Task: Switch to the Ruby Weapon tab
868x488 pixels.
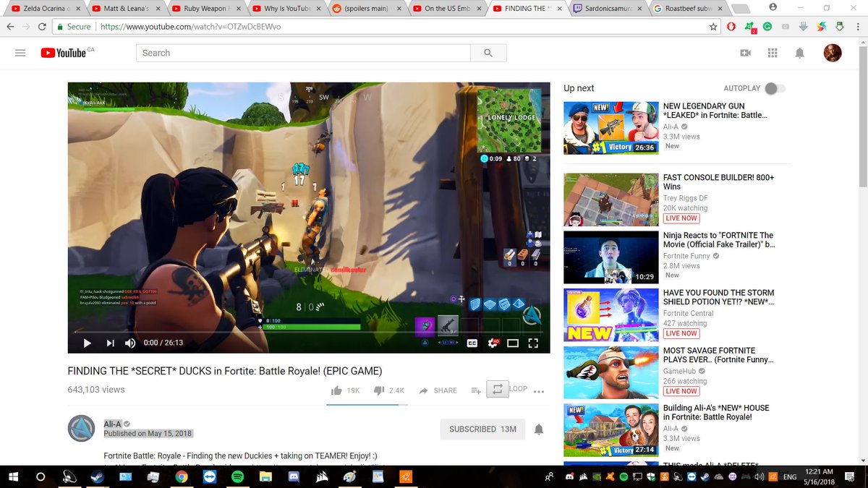Action: 205,9
